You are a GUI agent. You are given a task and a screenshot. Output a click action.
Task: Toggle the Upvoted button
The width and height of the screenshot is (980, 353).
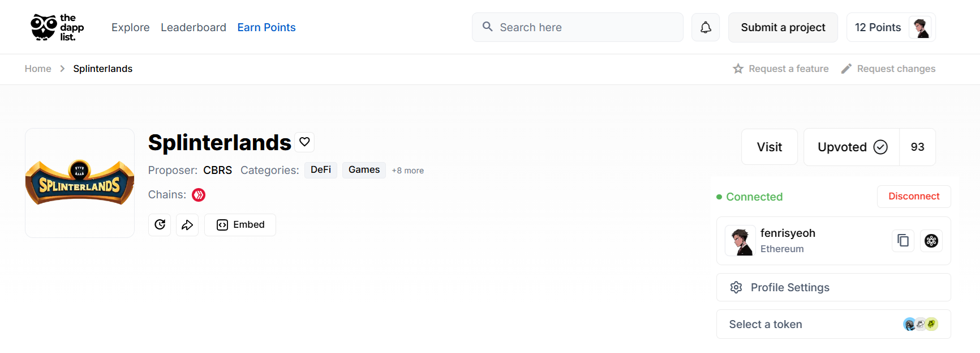pos(852,147)
